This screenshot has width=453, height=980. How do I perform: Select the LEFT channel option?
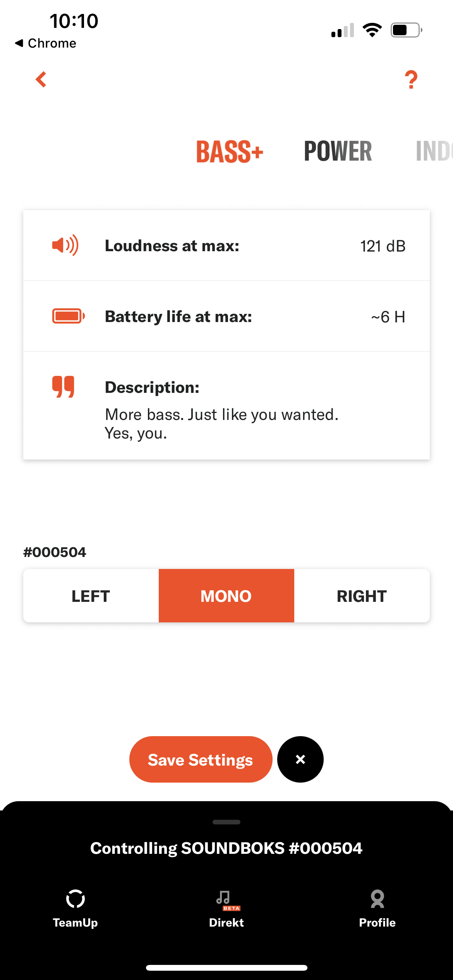pyautogui.click(x=91, y=596)
